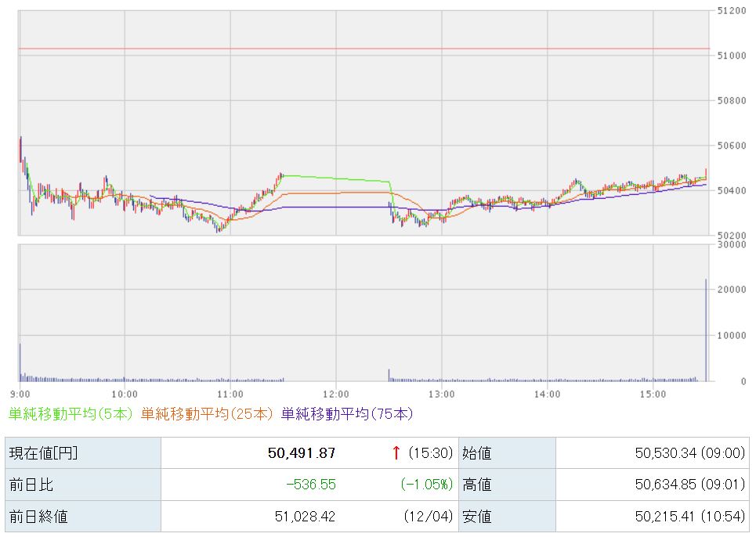
Task: Click the afternoon session volume spike after 12:00
Action: 389,375
